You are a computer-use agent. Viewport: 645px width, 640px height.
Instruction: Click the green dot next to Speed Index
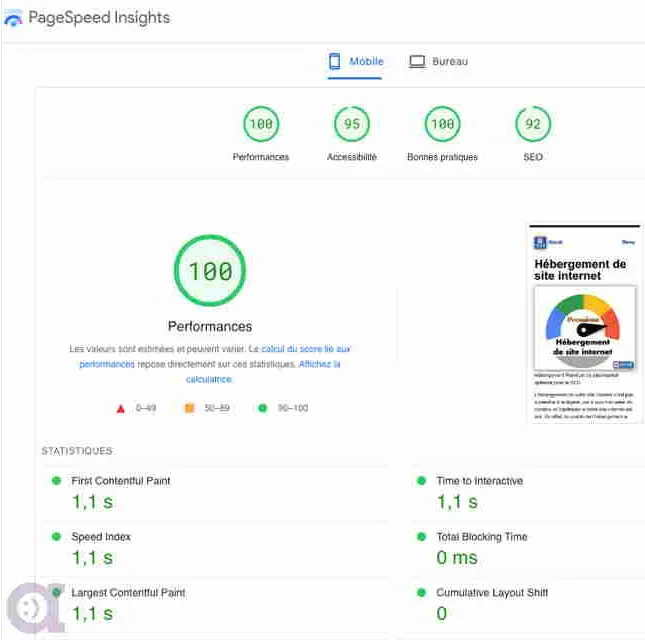(56, 536)
